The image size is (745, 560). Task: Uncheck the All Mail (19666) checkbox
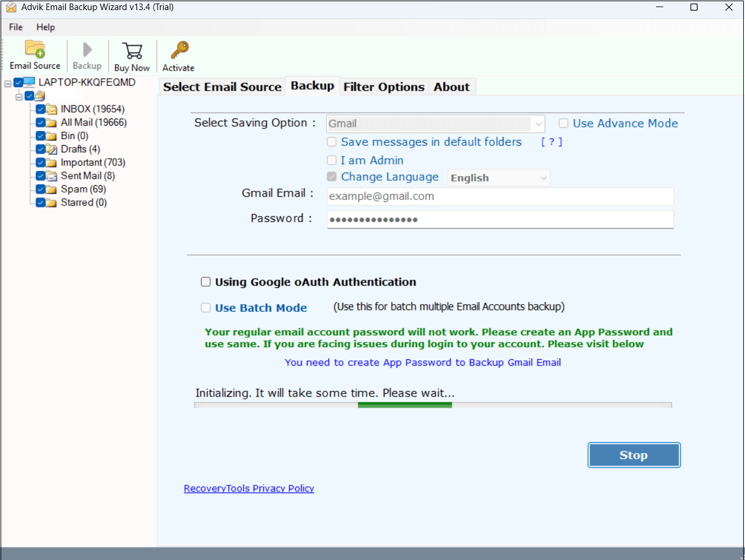pos(40,123)
